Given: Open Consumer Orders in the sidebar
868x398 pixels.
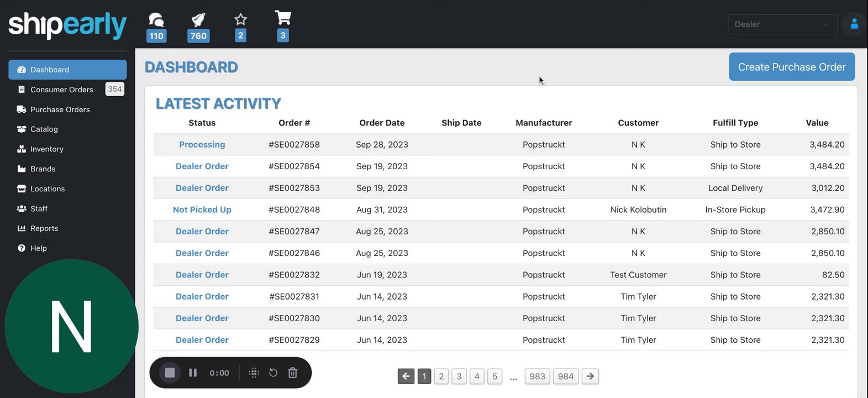Looking at the screenshot, I should [62, 90].
